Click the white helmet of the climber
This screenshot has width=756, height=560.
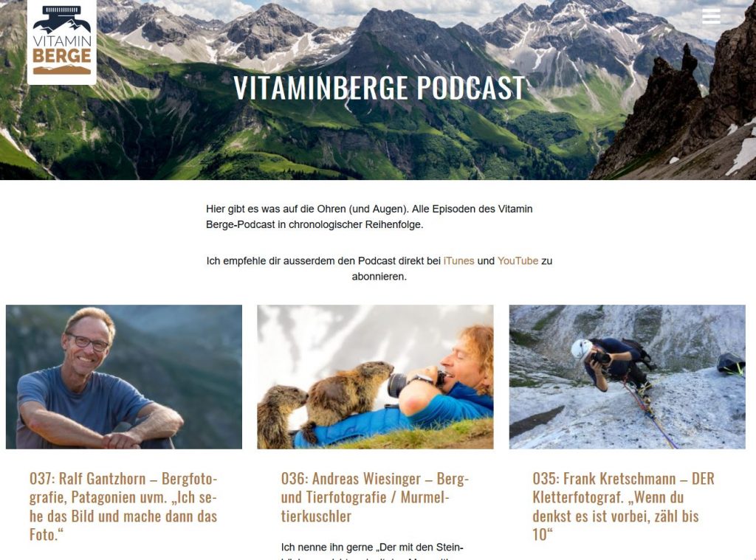pos(581,350)
